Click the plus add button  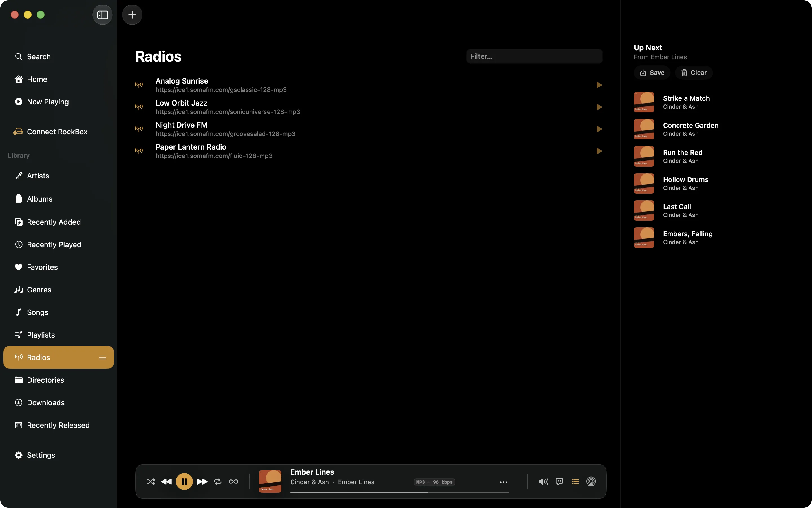point(132,15)
